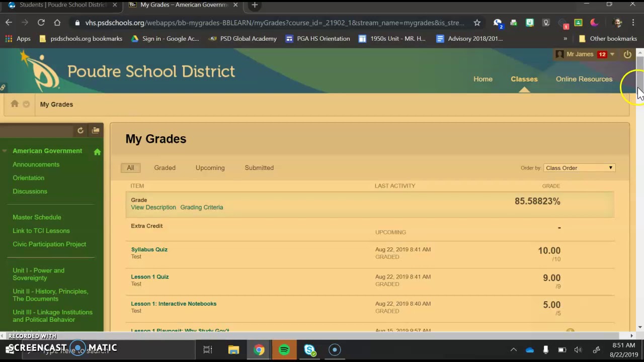Open Chrome from the taskbar
Screen dimensions: 644x362
pyautogui.click(x=259, y=350)
